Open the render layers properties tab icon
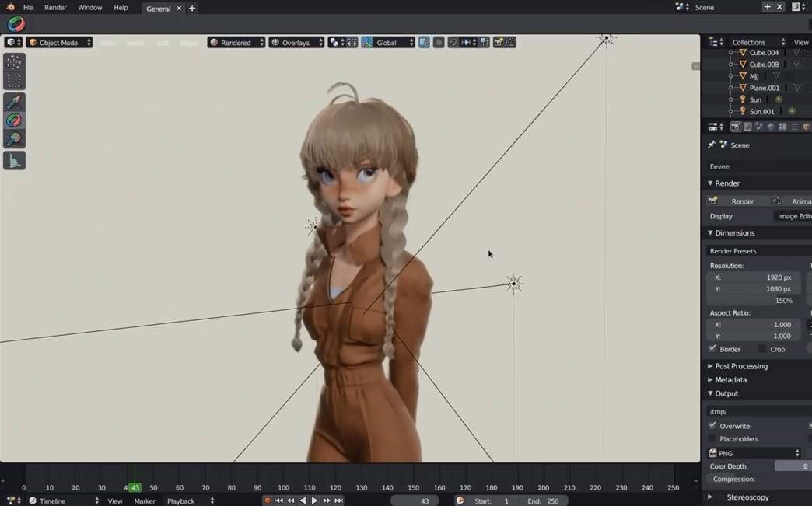This screenshot has height=506, width=812. click(x=747, y=126)
